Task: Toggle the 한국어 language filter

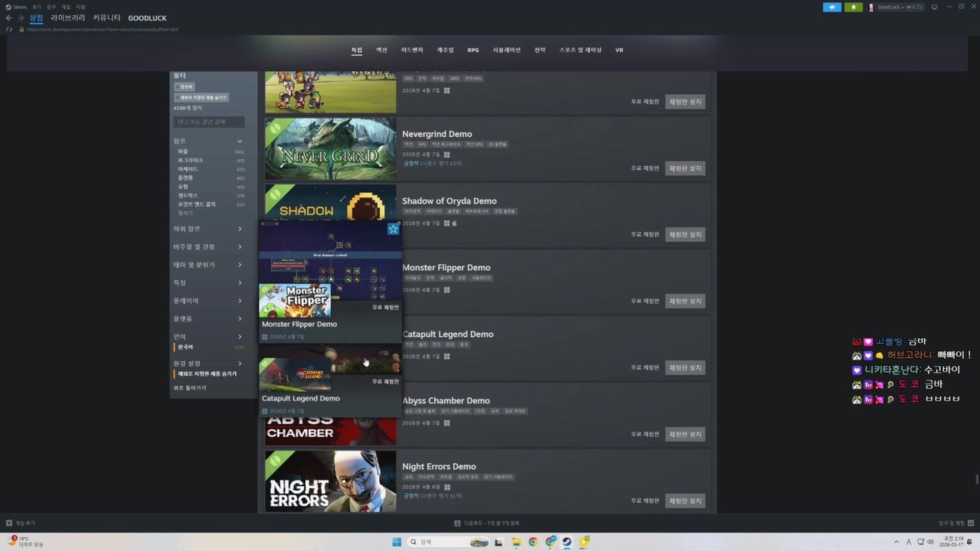Action: (x=185, y=347)
